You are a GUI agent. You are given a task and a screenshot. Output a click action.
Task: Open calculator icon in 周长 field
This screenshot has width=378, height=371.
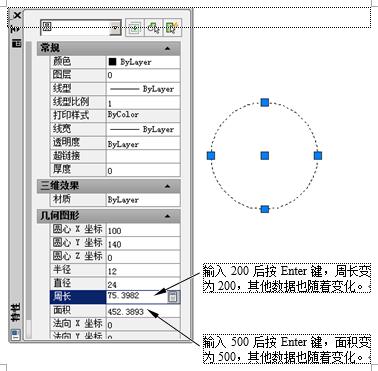pos(173,297)
